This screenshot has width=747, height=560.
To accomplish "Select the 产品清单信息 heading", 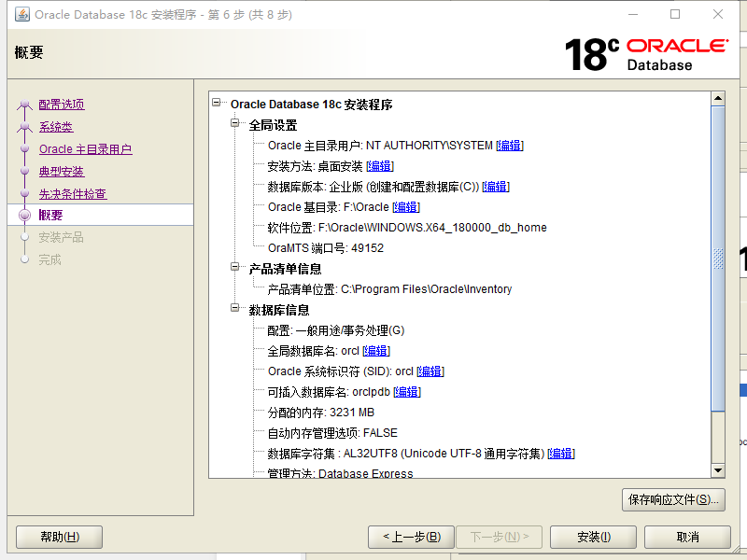I will [286, 269].
